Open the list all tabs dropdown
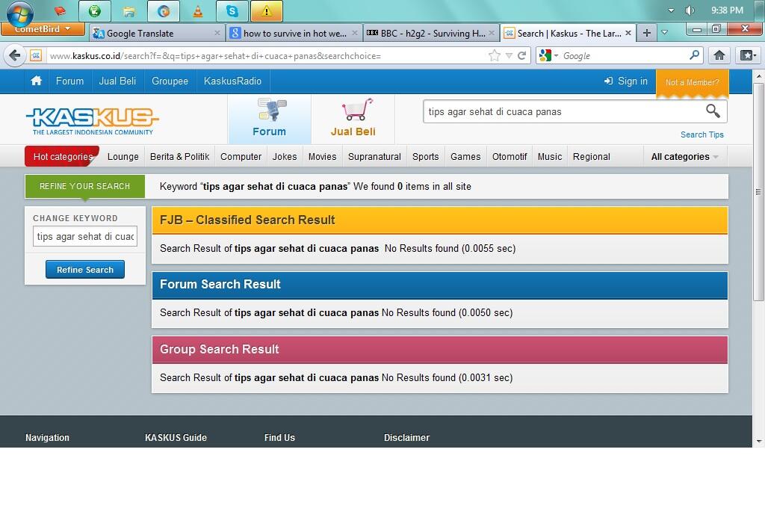 (664, 33)
